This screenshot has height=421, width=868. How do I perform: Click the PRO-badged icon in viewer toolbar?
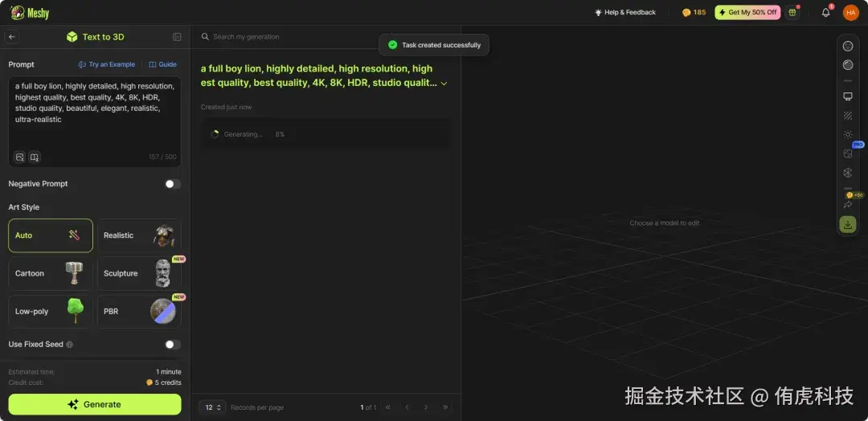tap(848, 153)
